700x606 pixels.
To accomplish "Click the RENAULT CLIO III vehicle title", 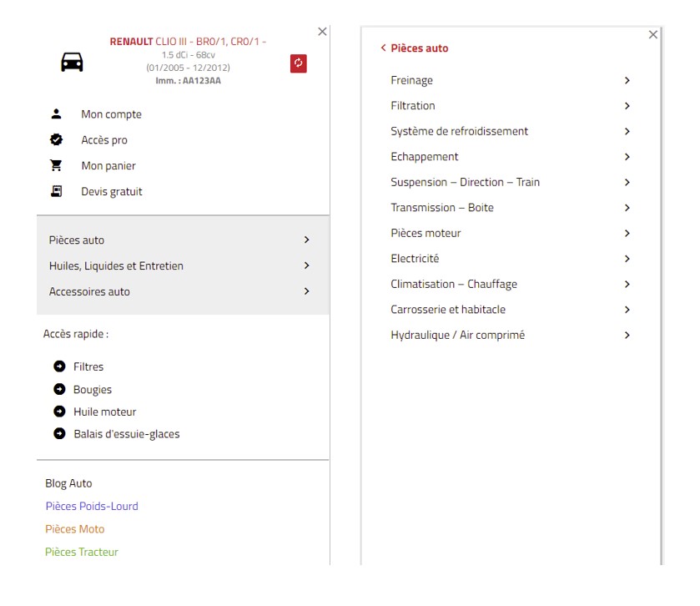I will point(188,42).
